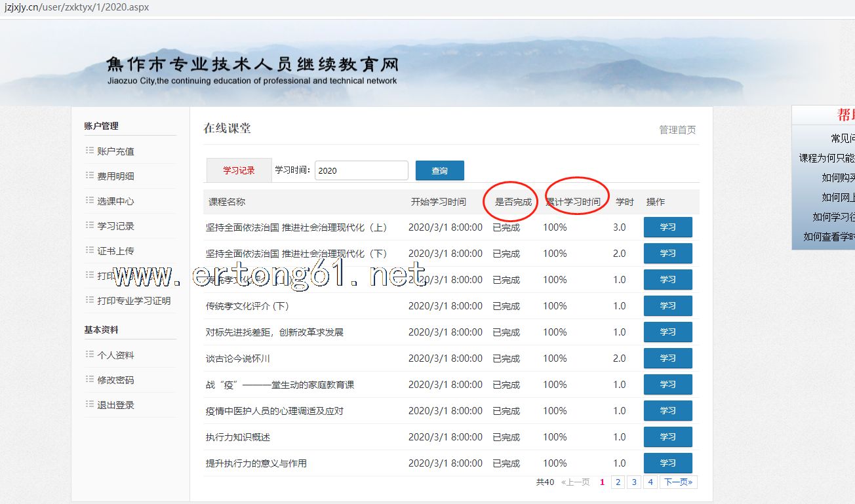Click the list icon beside 账户充值

click(89, 151)
